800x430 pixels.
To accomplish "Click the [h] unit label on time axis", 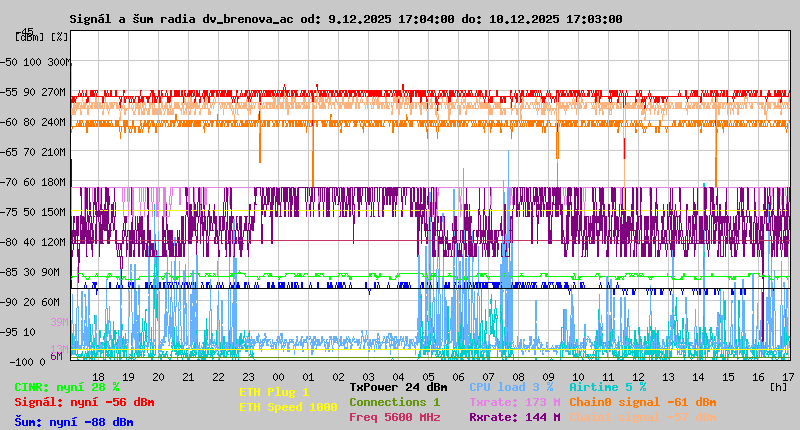I will click(x=778, y=386).
